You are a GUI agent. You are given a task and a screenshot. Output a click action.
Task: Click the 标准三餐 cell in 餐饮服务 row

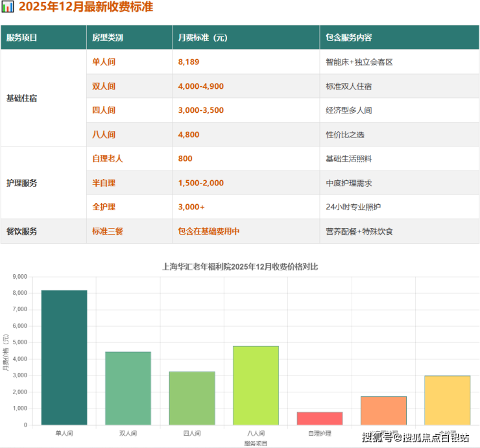point(108,231)
